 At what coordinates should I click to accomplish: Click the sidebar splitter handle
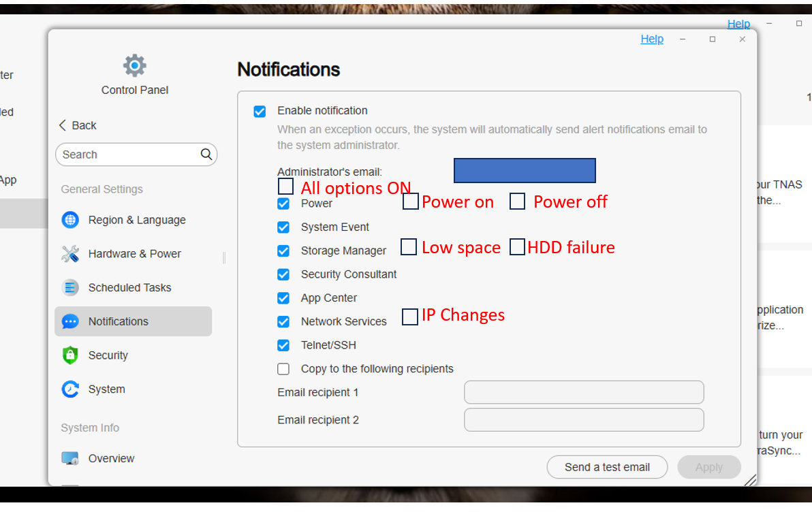click(x=224, y=258)
